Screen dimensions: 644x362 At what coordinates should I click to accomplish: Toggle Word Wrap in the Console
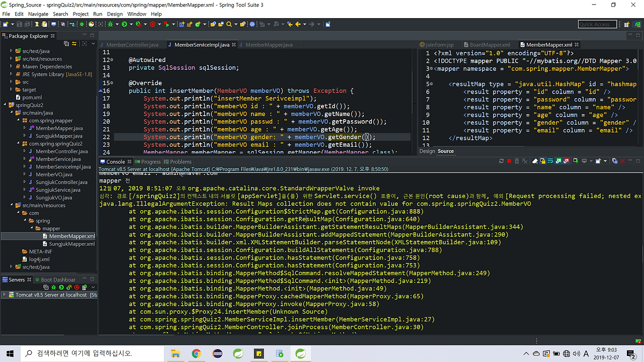point(550,160)
